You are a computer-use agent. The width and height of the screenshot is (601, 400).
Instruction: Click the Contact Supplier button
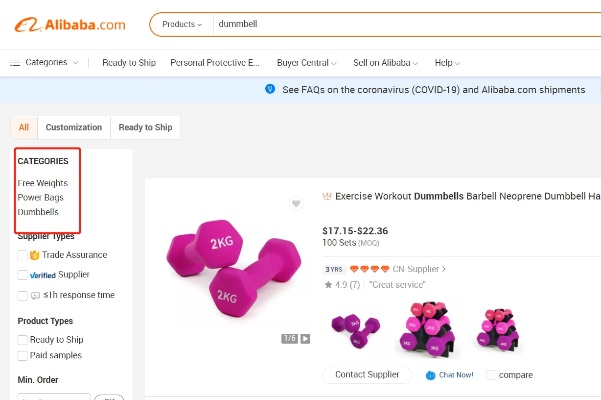pyautogui.click(x=367, y=374)
